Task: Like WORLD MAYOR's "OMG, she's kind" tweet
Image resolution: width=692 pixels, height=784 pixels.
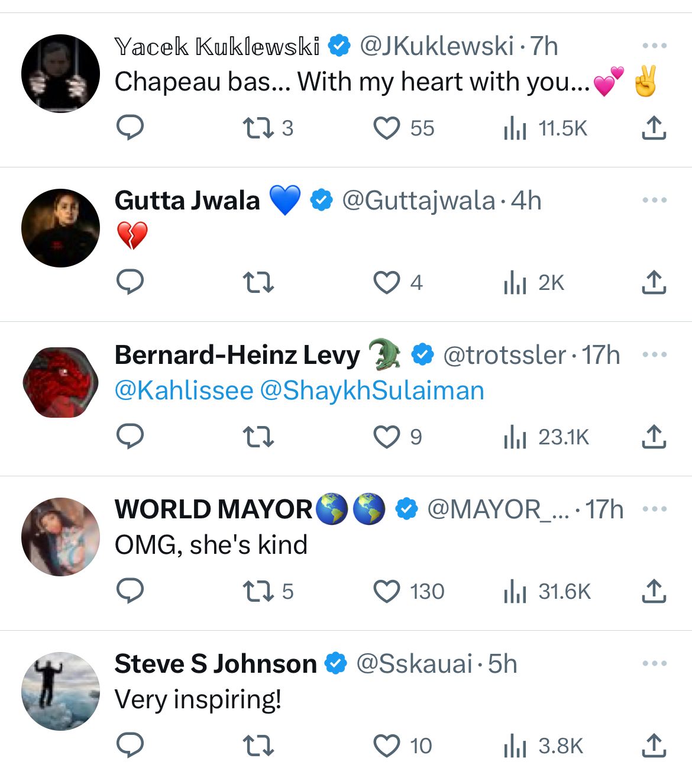Action: click(x=387, y=591)
